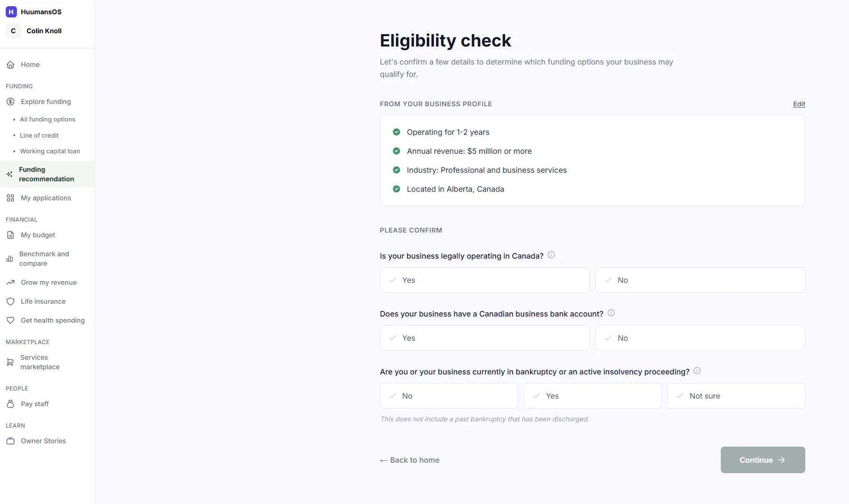Click the My applications grid icon
The width and height of the screenshot is (849, 504).
[10, 198]
